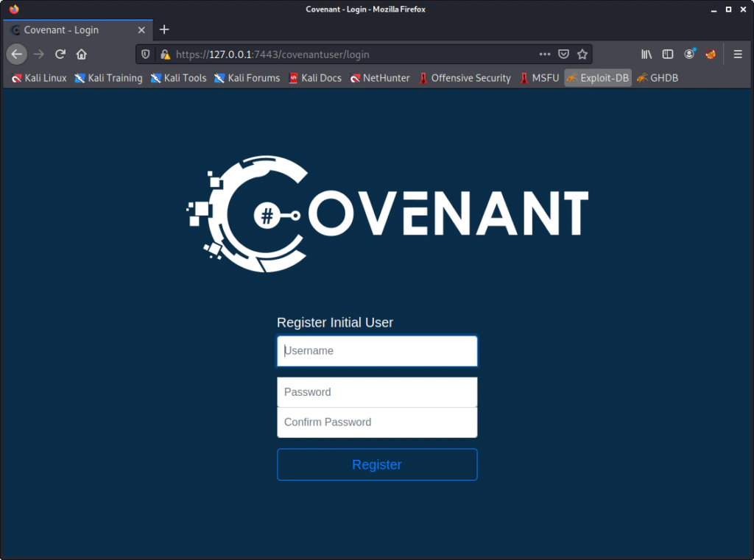The image size is (754, 560).
Task: Click the Covenant logo image
Action: pyautogui.click(x=388, y=213)
